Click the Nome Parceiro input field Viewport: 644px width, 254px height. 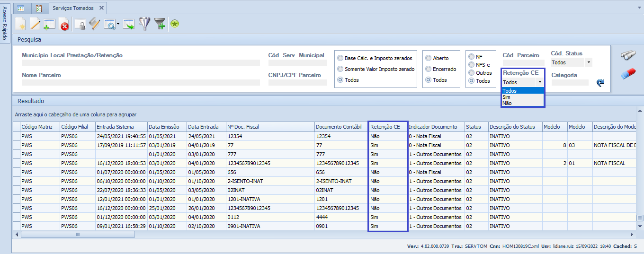141,82
